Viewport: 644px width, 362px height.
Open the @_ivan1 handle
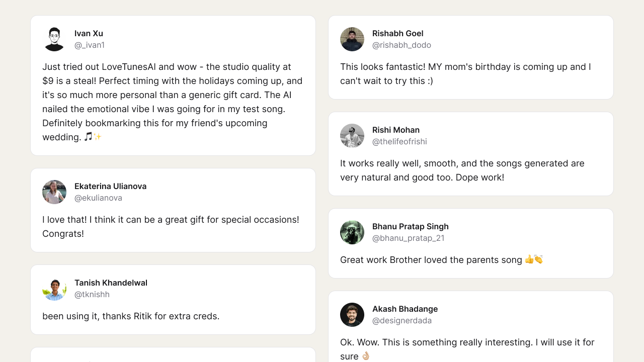pyautogui.click(x=90, y=45)
